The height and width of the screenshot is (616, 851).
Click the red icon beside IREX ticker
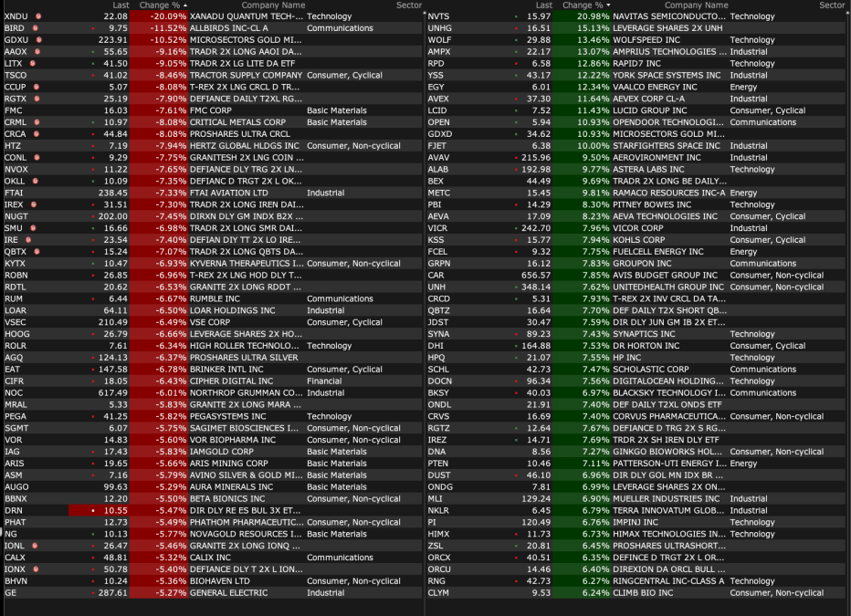[34, 205]
